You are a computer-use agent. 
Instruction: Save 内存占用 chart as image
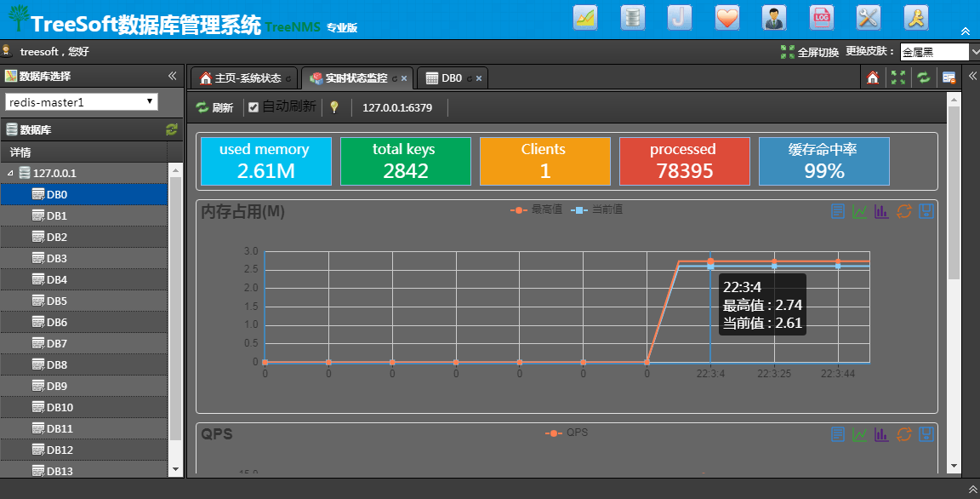(x=926, y=211)
